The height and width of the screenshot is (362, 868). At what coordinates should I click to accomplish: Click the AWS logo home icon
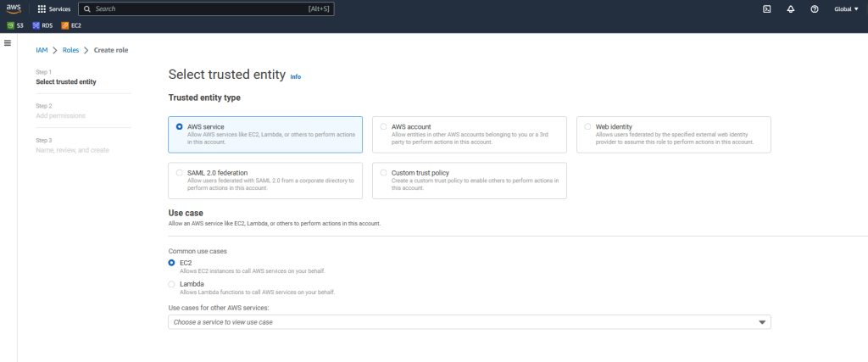[x=14, y=8]
